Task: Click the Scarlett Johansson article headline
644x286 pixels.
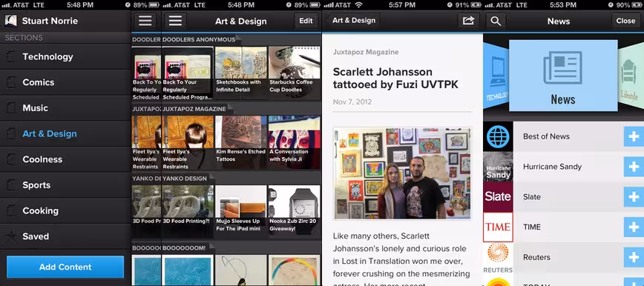Action: [x=395, y=78]
